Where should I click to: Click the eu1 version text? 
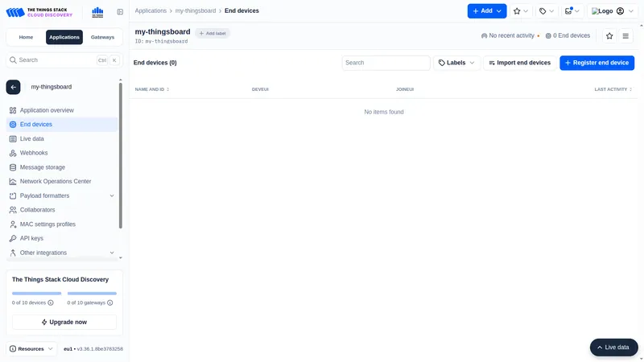[93, 349]
